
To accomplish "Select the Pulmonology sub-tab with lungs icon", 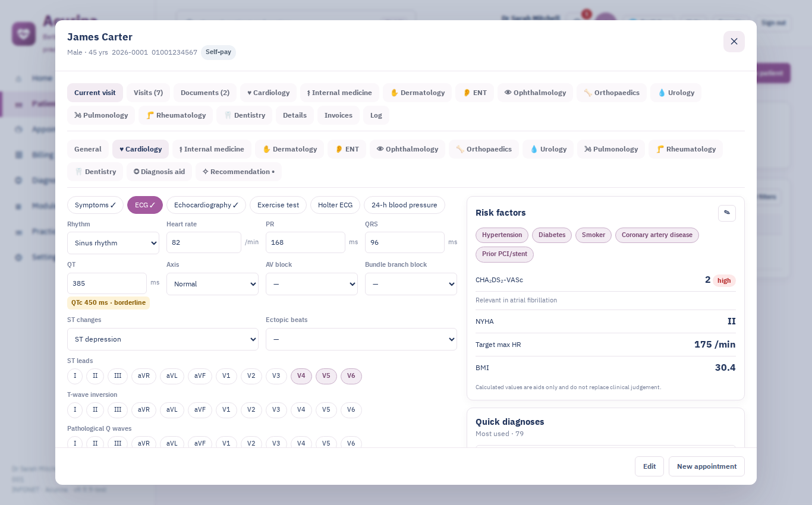I will [611, 149].
